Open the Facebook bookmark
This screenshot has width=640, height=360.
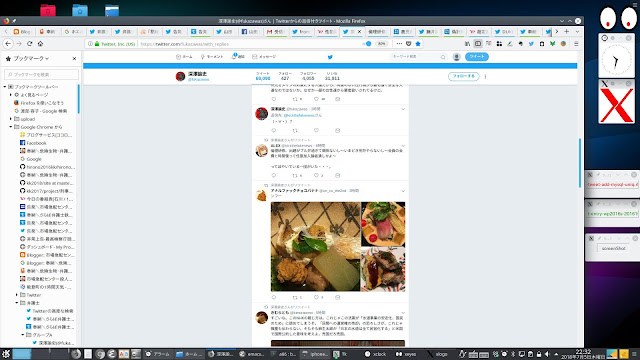pos(33,143)
